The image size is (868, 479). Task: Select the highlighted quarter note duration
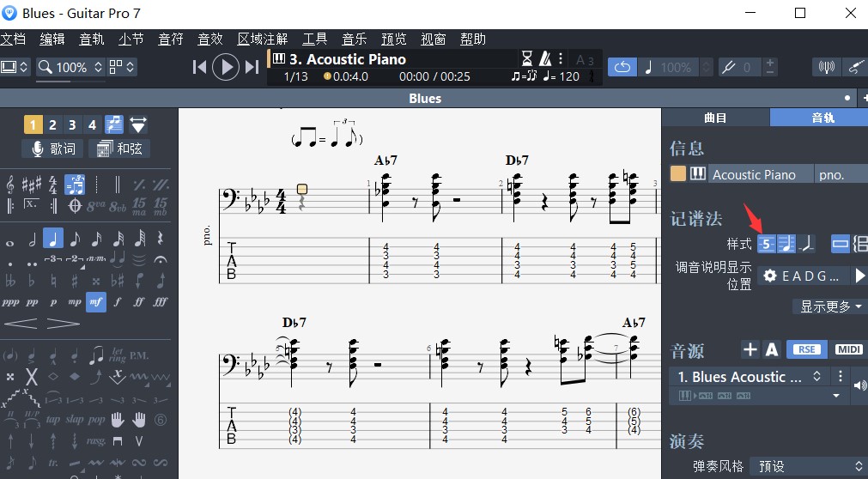point(53,239)
